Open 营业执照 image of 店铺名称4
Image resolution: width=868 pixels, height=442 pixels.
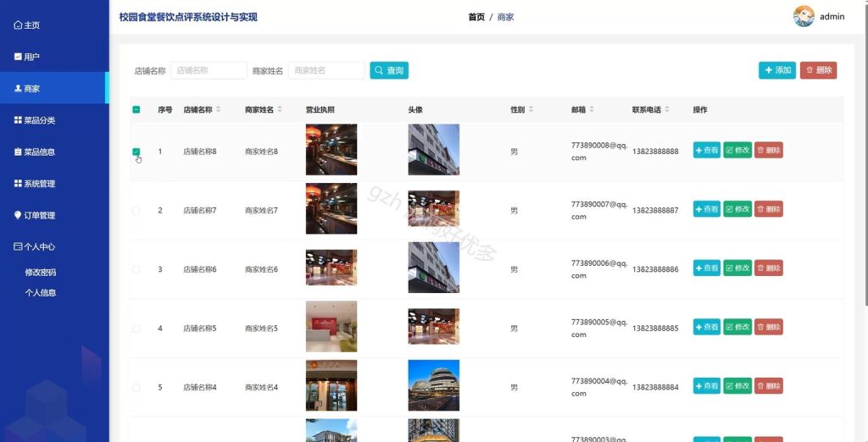[x=331, y=385]
